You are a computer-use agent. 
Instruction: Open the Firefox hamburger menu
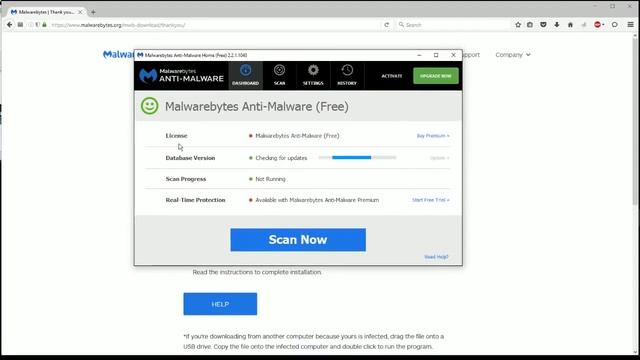(631, 25)
